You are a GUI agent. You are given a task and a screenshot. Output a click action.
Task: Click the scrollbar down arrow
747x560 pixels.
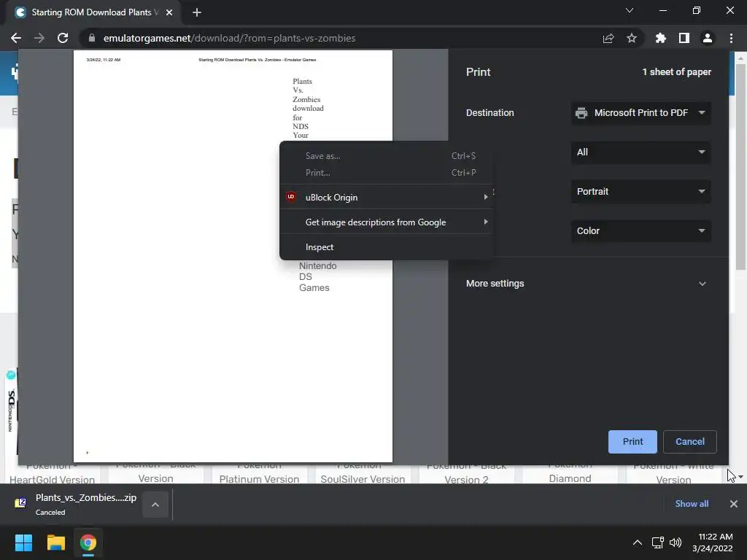740,477
